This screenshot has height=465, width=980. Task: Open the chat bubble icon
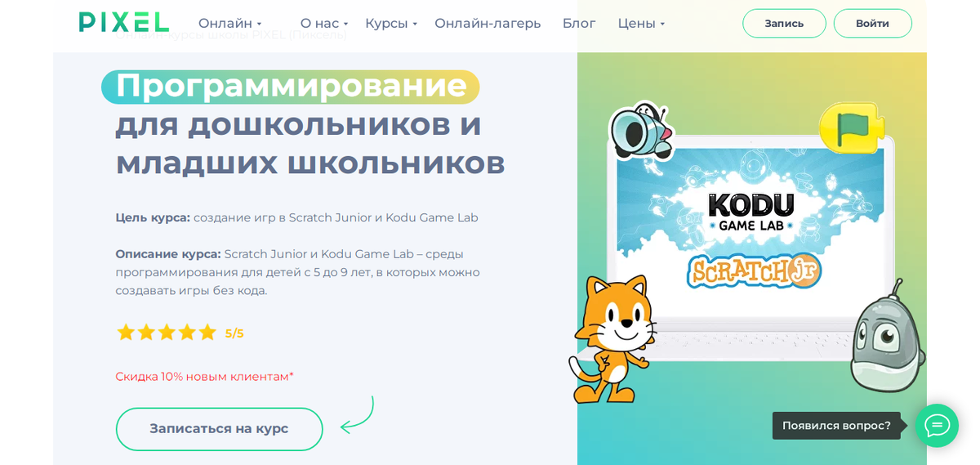click(x=937, y=426)
